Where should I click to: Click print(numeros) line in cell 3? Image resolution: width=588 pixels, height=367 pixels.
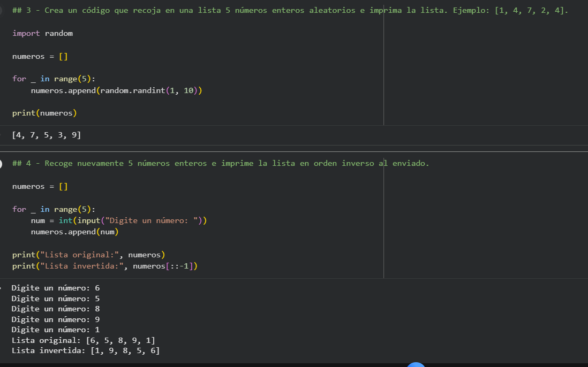click(x=44, y=113)
